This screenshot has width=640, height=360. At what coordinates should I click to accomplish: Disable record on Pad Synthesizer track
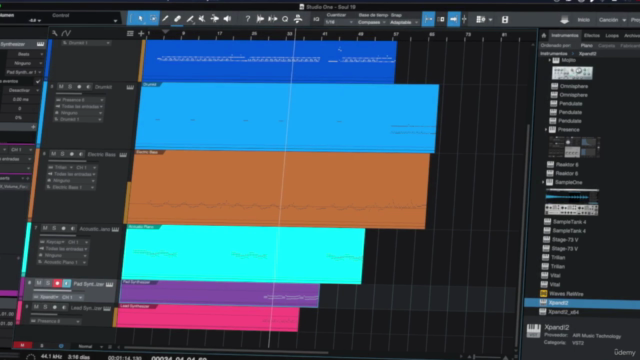[x=57, y=283]
